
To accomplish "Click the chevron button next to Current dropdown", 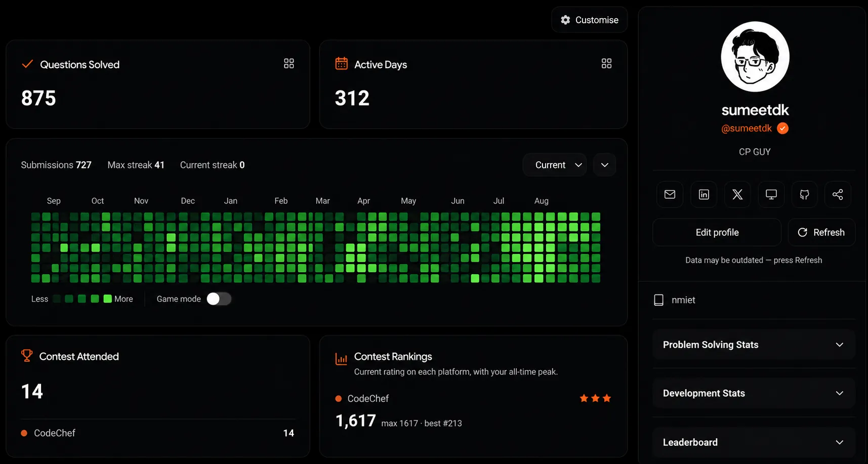I will [604, 165].
